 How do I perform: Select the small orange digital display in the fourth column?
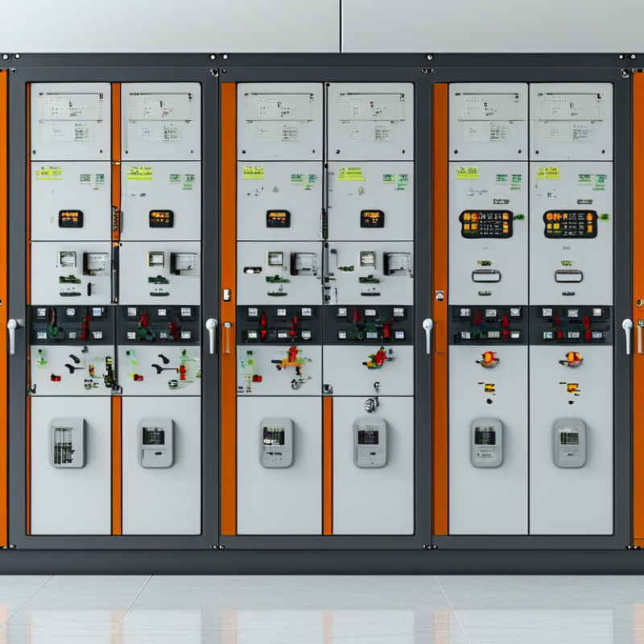(x=372, y=218)
